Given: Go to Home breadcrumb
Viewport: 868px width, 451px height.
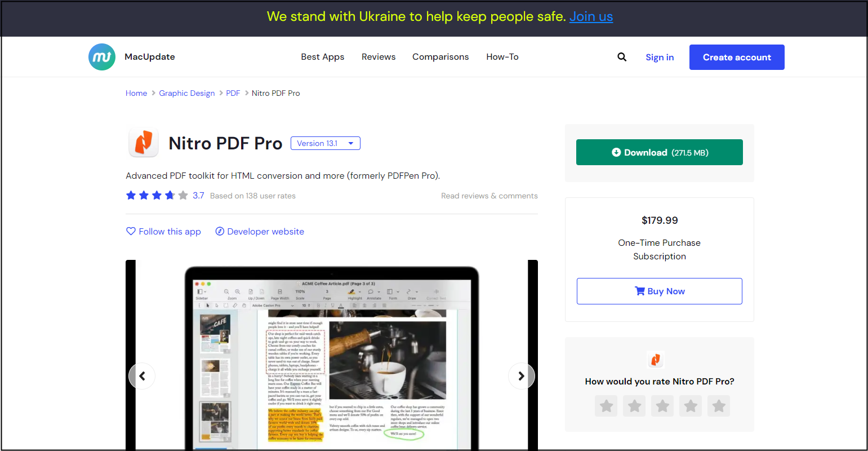Looking at the screenshot, I should pos(136,93).
